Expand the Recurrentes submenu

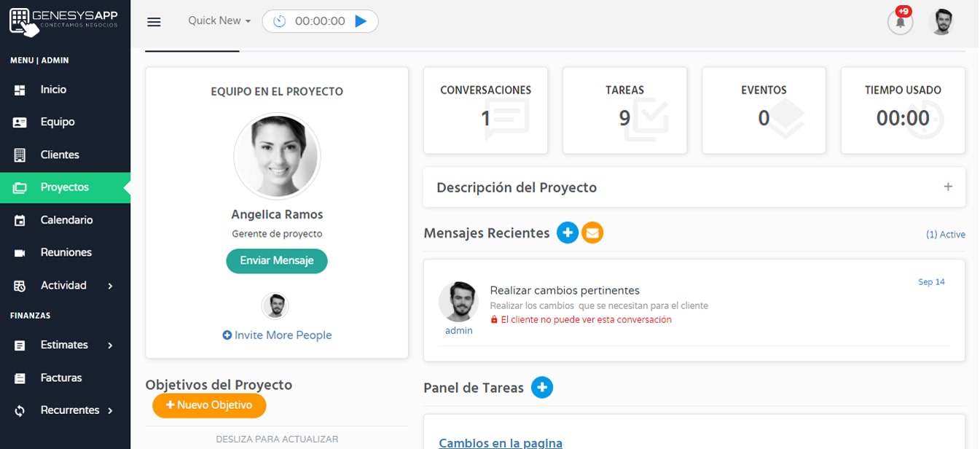coord(66,410)
